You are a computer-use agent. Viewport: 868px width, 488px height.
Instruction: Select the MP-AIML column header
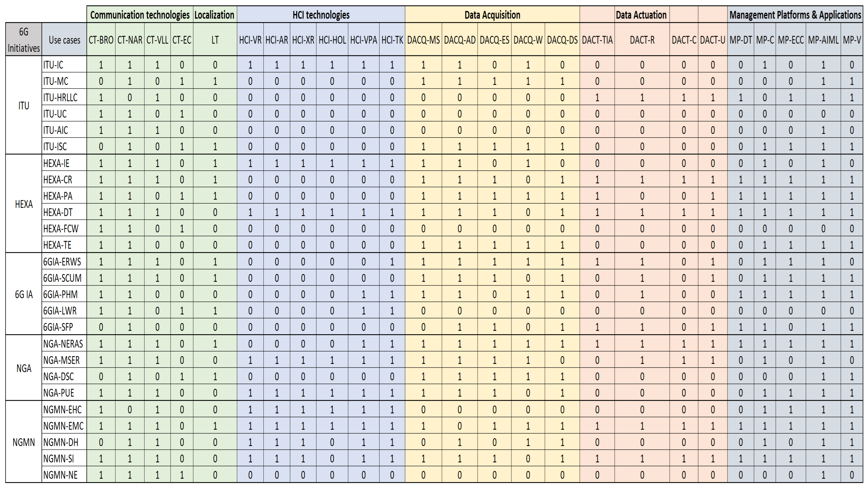[x=823, y=40]
